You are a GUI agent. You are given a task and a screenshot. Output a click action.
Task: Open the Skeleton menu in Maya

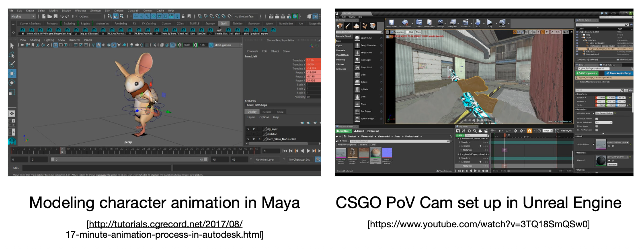[95, 11]
